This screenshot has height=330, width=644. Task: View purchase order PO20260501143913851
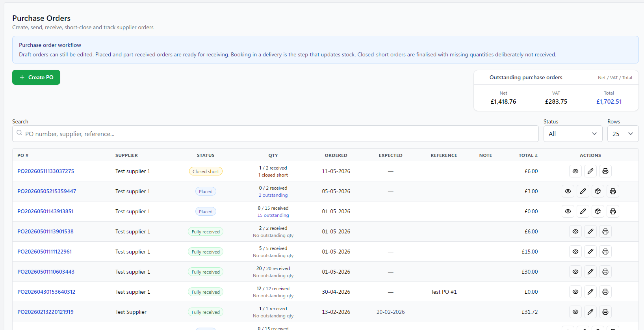568,211
